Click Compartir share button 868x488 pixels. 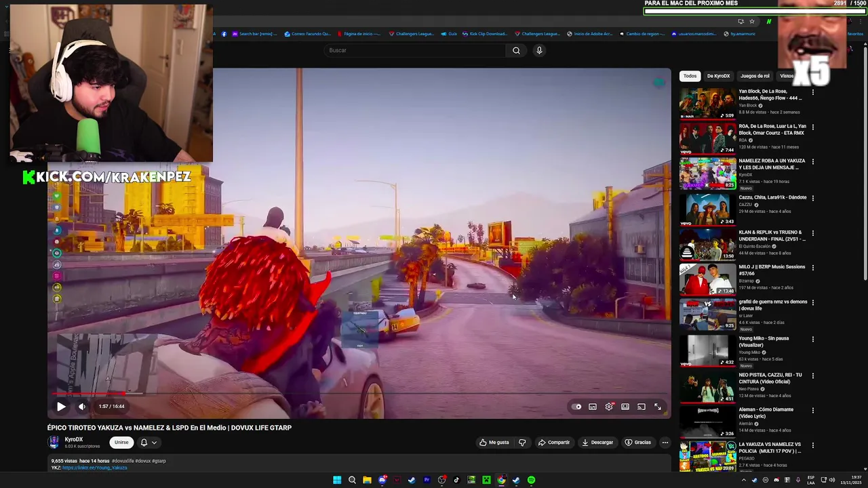pos(554,443)
